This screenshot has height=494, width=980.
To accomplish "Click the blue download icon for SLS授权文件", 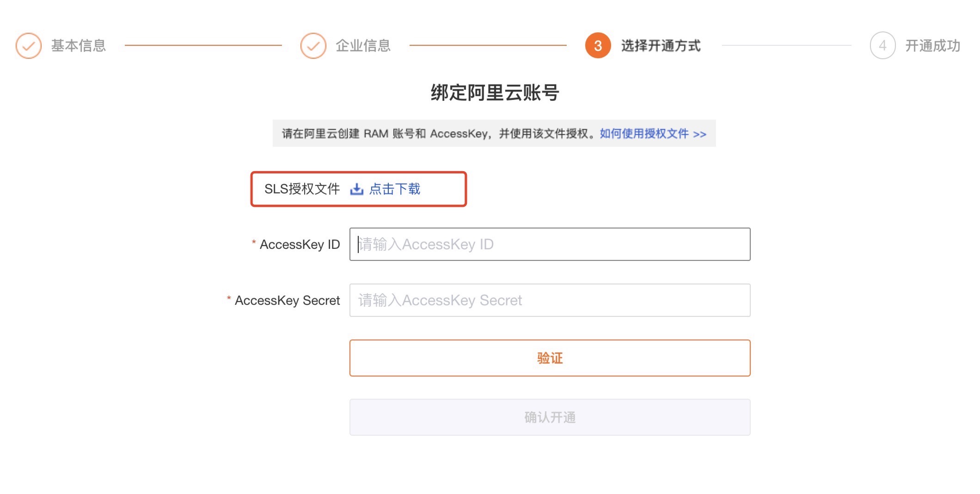I will pyautogui.click(x=356, y=189).
